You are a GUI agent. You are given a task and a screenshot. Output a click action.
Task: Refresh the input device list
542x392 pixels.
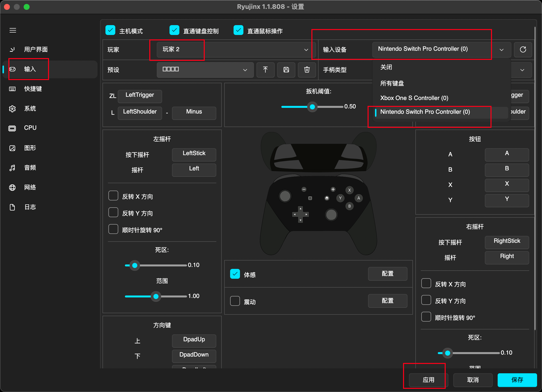523,49
